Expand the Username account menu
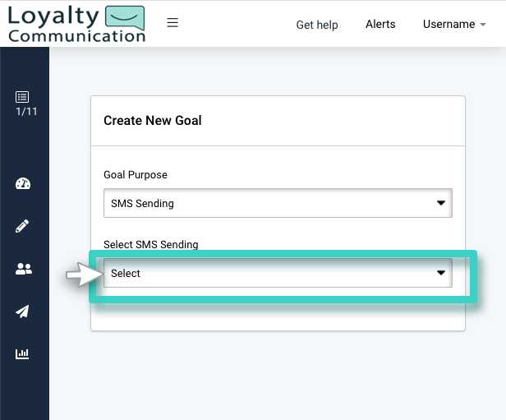This screenshot has width=506, height=420. [453, 25]
